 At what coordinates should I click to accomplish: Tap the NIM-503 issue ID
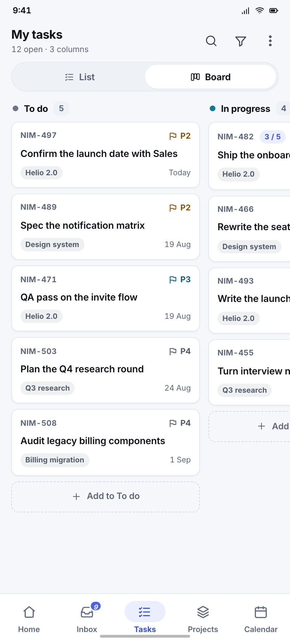(x=38, y=351)
